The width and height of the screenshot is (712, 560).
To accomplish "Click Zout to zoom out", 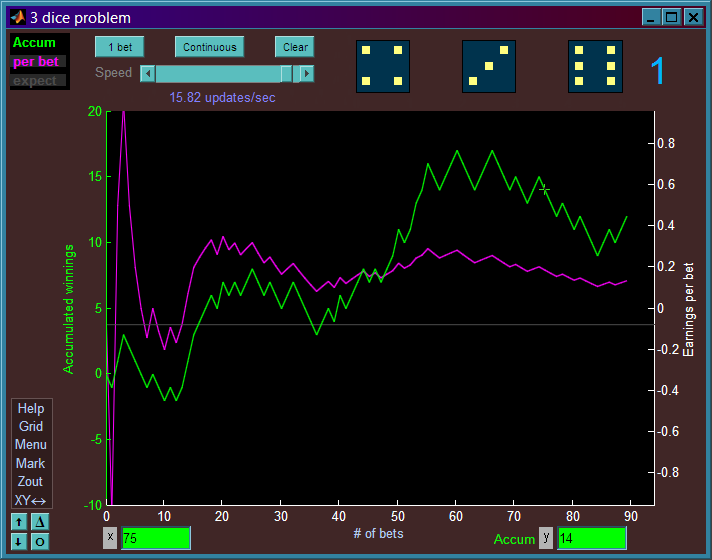I will [x=30, y=481].
